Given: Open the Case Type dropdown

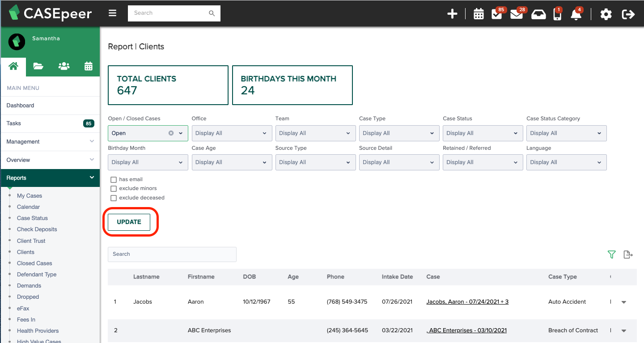Looking at the screenshot, I should [x=399, y=133].
